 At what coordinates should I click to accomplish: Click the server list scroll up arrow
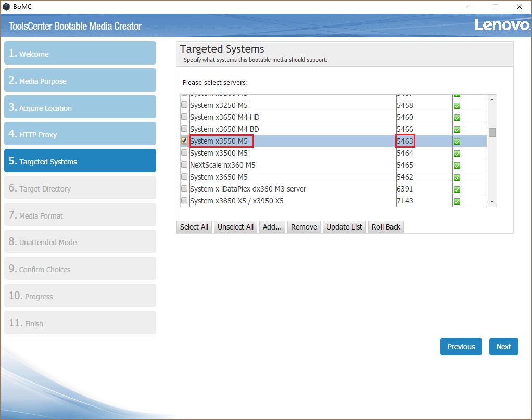pos(492,99)
